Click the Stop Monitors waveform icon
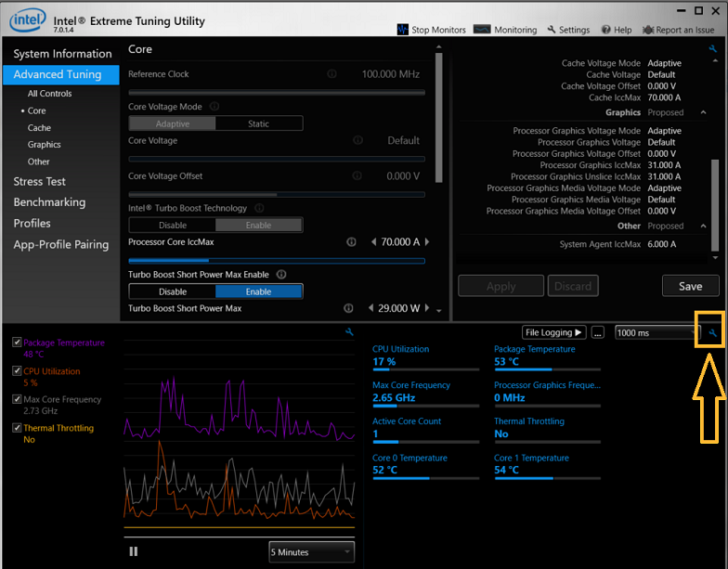The height and width of the screenshot is (569, 728). pyautogui.click(x=402, y=30)
